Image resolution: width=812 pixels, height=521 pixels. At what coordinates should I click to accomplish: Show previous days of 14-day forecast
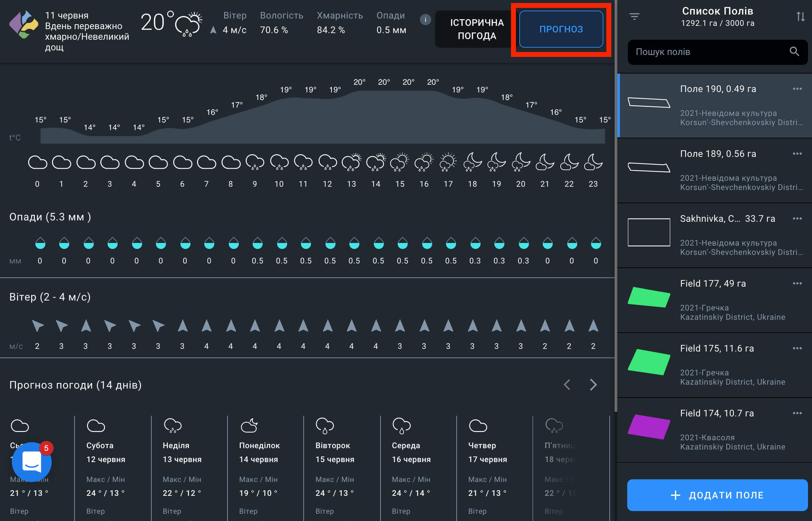click(x=567, y=385)
